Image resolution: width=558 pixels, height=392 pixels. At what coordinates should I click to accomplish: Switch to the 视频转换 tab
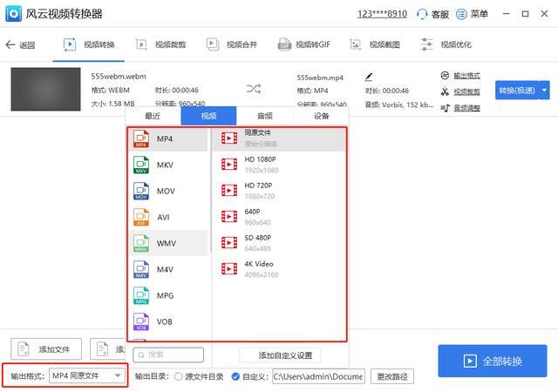(x=89, y=44)
